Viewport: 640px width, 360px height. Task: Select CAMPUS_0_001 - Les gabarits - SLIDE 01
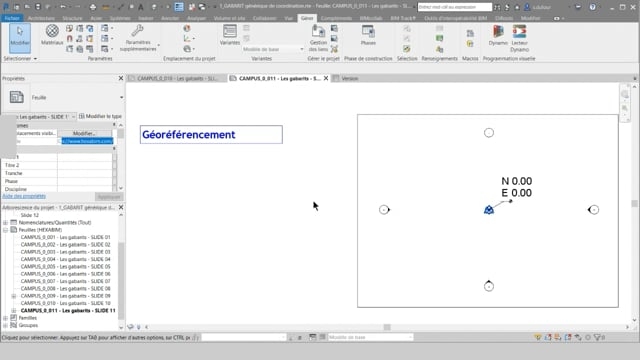65,237
